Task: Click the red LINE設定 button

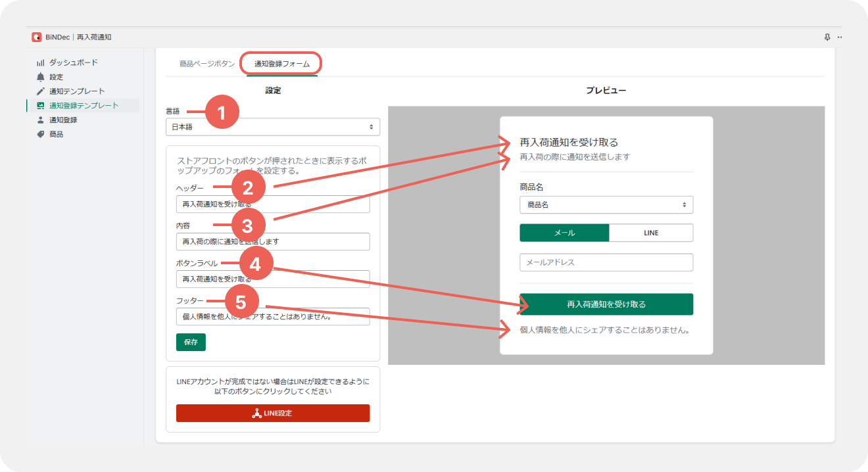Action: (x=272, y=413)
